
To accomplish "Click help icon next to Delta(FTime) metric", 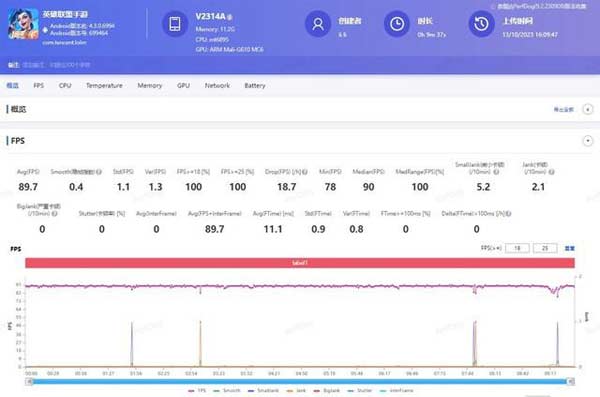I will click(509, 214).
